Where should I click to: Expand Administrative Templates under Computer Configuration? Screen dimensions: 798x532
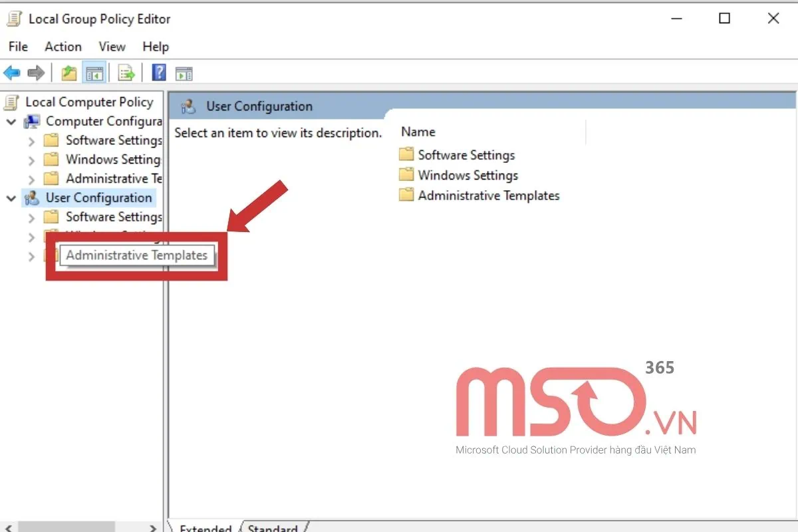pyautogui.click(x=31, y=179)
